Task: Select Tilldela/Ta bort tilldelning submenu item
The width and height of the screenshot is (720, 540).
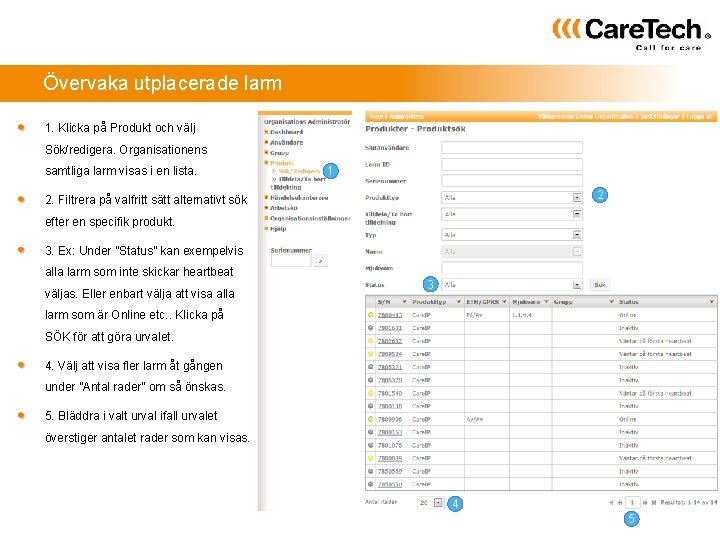Action: [x=298, y=183]
